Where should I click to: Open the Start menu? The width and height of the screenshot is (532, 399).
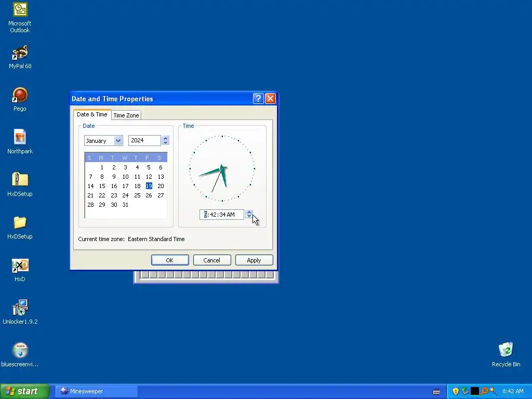[x=24, y=391]
